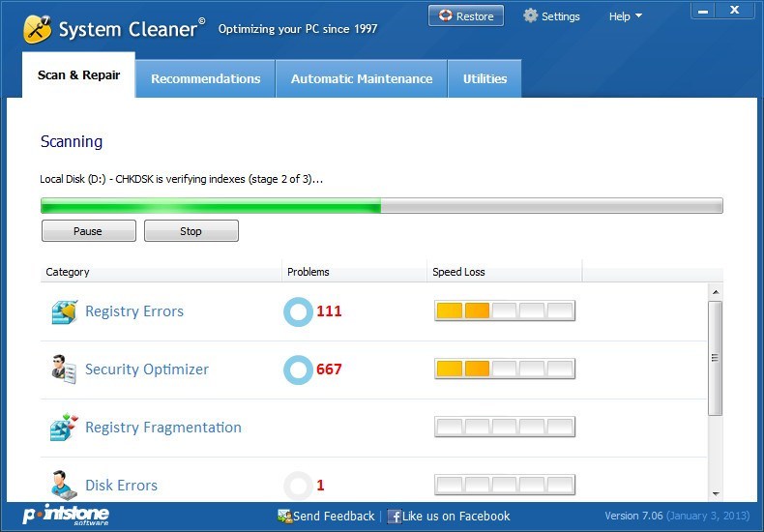Open the Security Optimizer category link
Image resolution: width=764 pixels, height=532 pixels.
(147, 369)
